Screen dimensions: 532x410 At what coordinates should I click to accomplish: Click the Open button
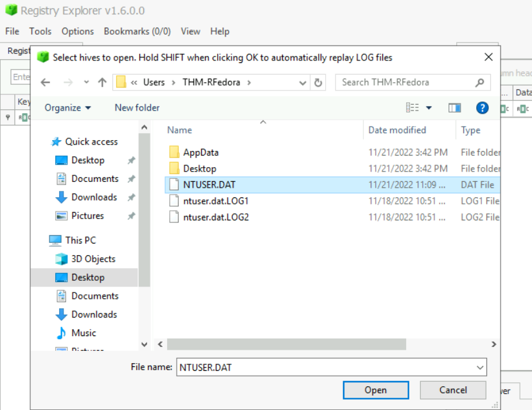coord(375,390)
